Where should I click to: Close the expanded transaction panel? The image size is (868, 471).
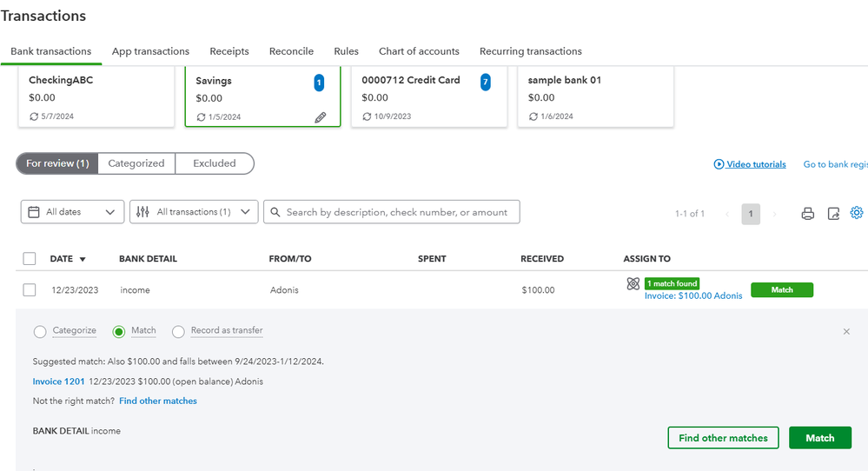(847, 331)
